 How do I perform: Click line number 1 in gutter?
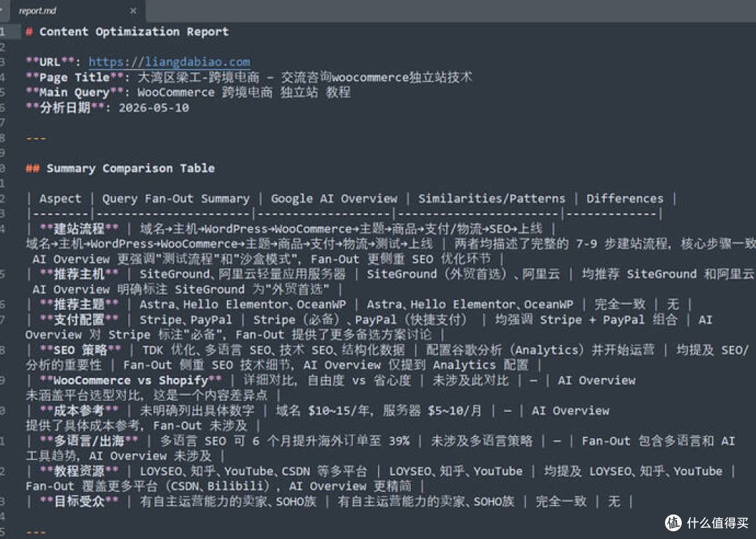click(3, 31)
